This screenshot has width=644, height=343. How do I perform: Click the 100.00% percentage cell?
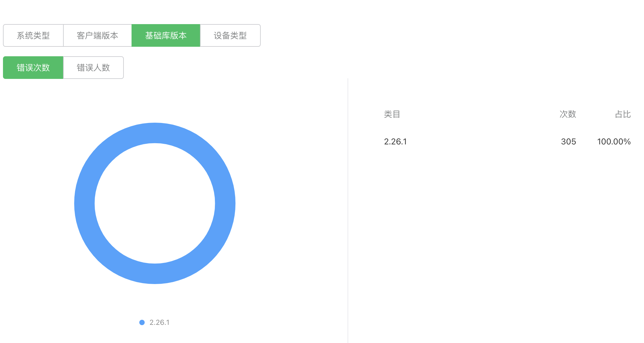[x=614, y=141]
